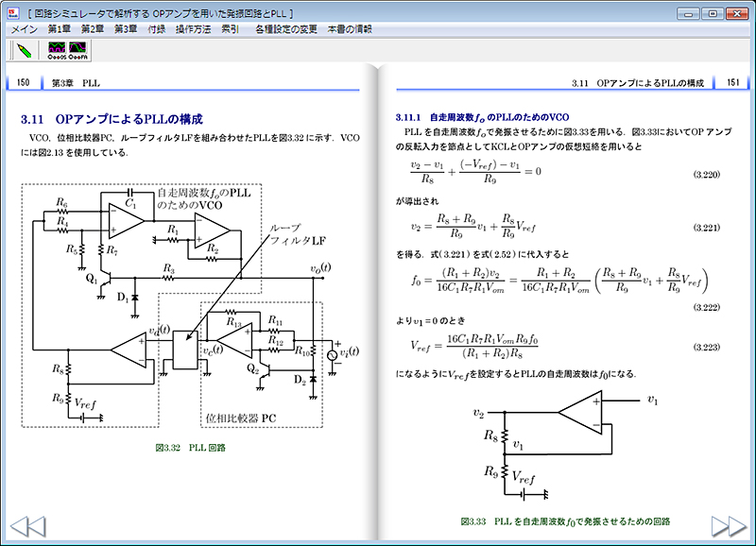Click the 第3章 PLL chapter header
756x546 pixels.
(x=76, y=83)
